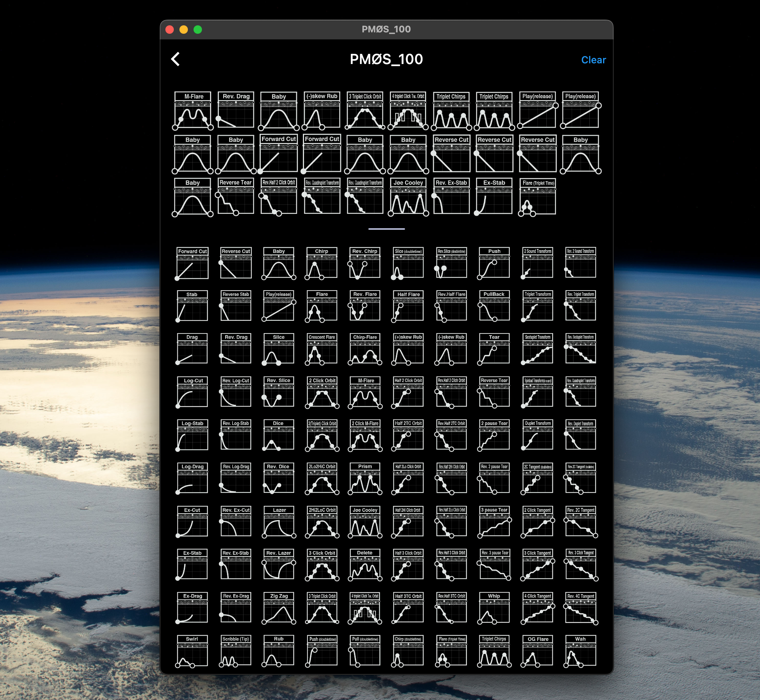Choose the Rev. Log-Cut scratch icon
This screenshot has height=700, width=760.
tap(236, 393)
